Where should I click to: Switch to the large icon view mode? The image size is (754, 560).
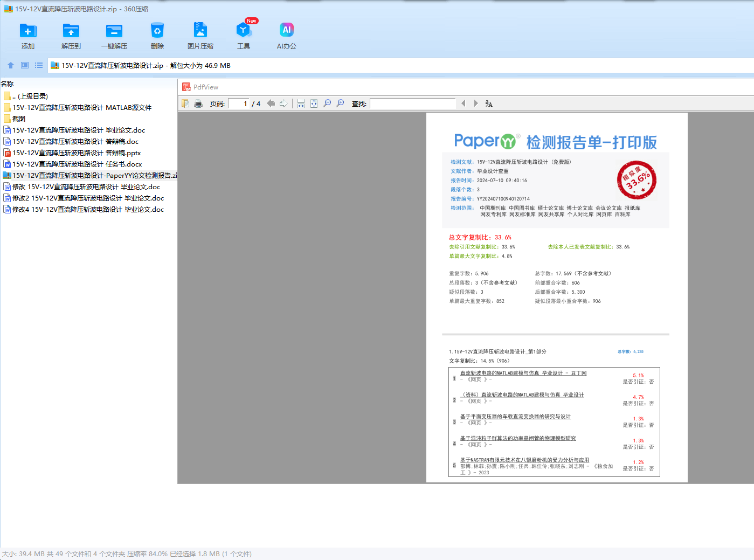(25, 65)
